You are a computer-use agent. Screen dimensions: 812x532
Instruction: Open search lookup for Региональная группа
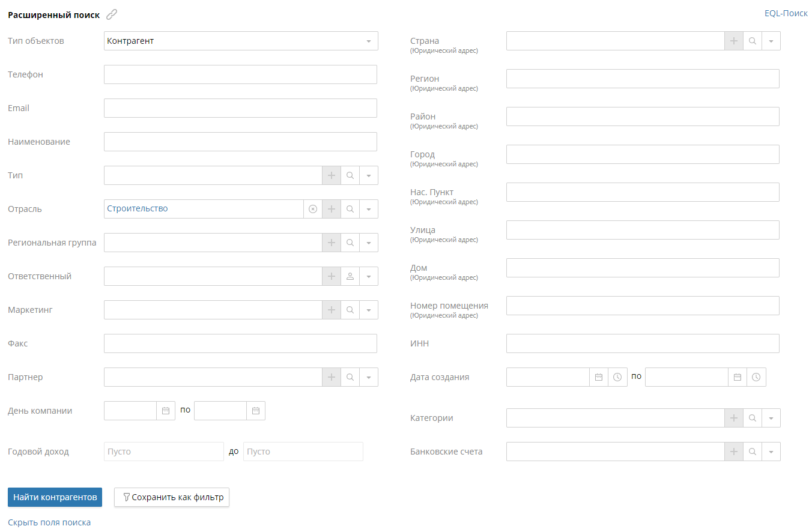coord(350,243)
